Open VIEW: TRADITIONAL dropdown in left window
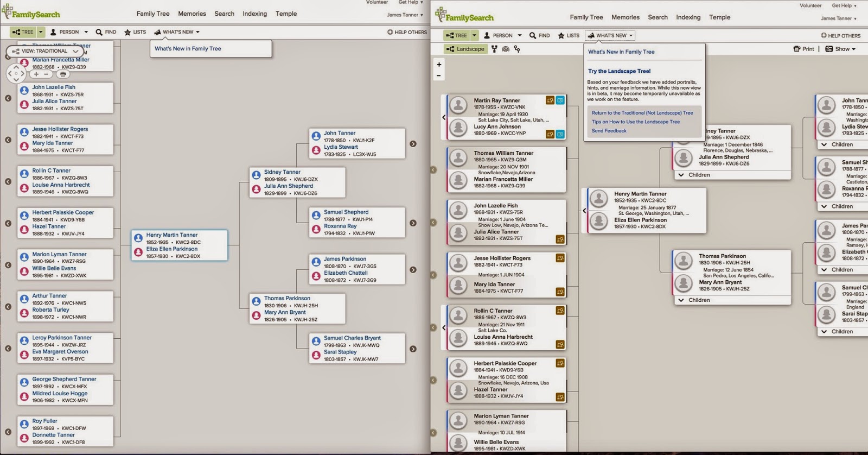868x455 pixels. click(45, 51)
